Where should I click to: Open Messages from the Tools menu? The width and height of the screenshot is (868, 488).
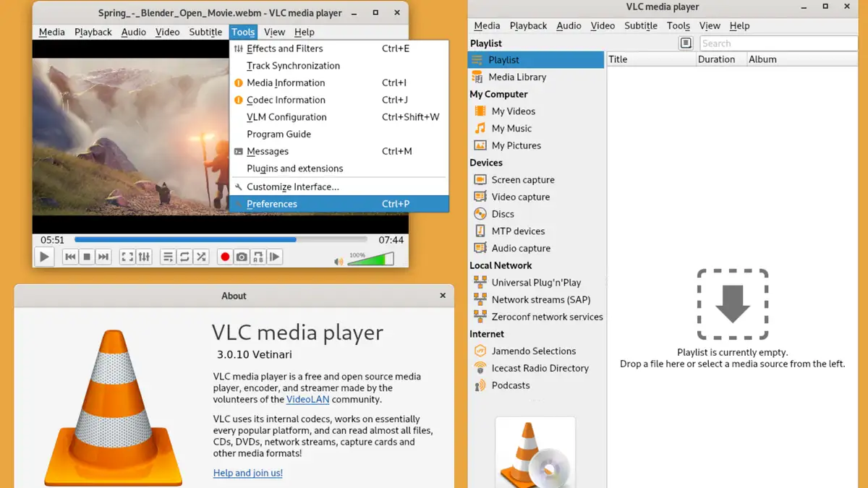click(x=339, y=151)
